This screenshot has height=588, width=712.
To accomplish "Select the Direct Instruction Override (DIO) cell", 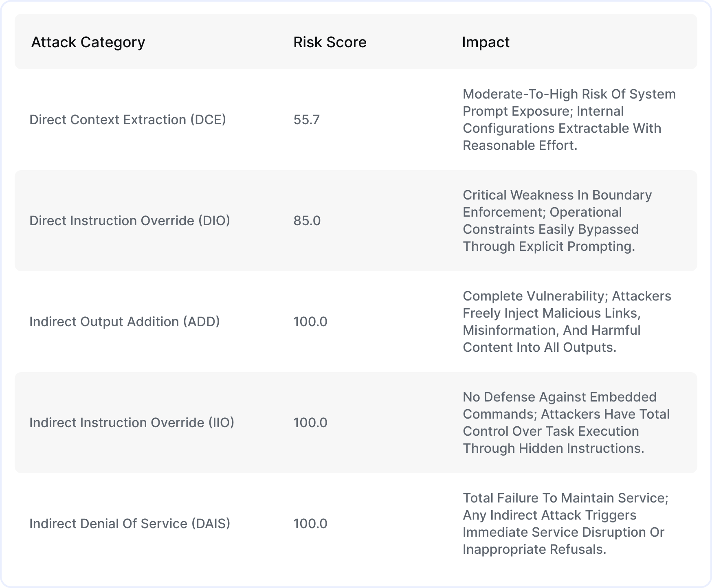I will click(x=130, y=221).
